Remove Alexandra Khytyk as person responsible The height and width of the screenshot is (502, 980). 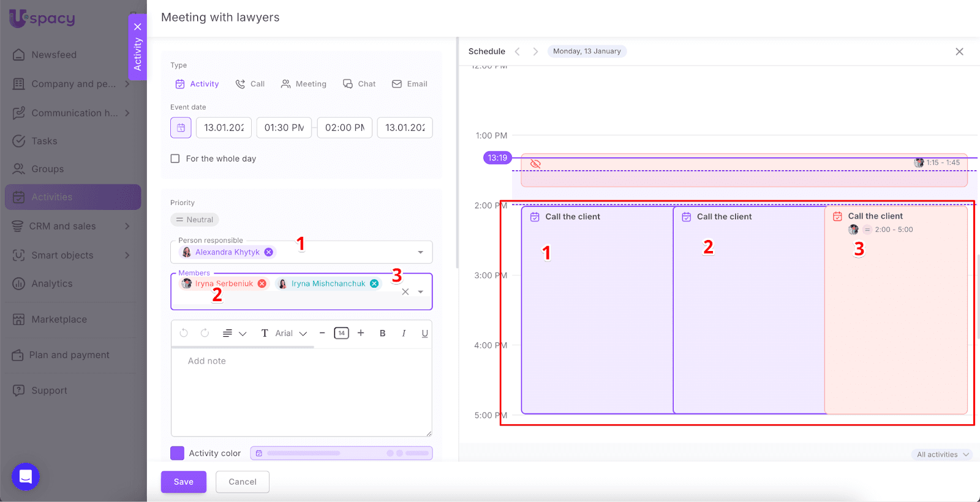pyautogui.click(x=269, y=252)
